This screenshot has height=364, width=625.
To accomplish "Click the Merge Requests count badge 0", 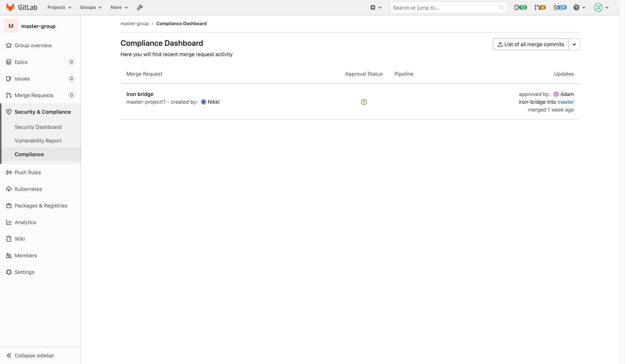I will point(71,95).
